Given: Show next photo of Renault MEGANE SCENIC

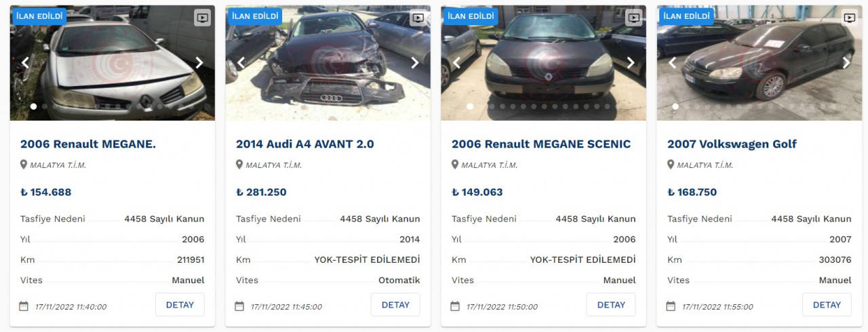Looking at the screenshot, I should (x=631, y=62).
